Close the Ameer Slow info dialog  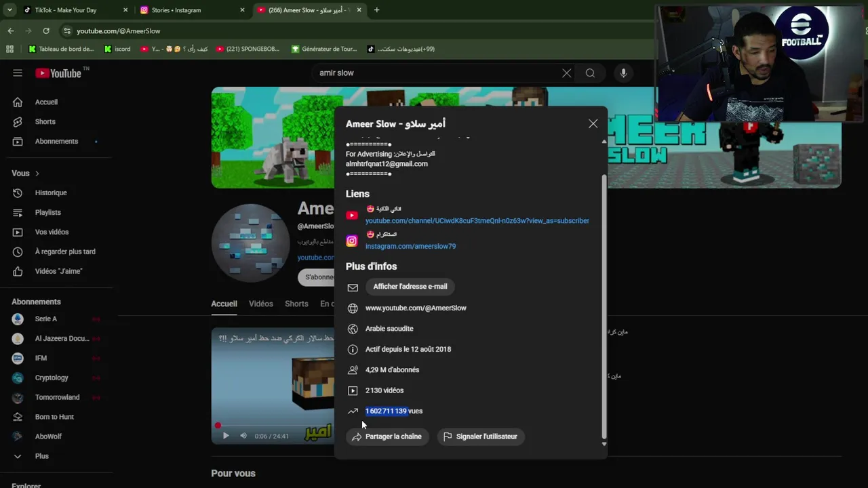coord(593,123)
